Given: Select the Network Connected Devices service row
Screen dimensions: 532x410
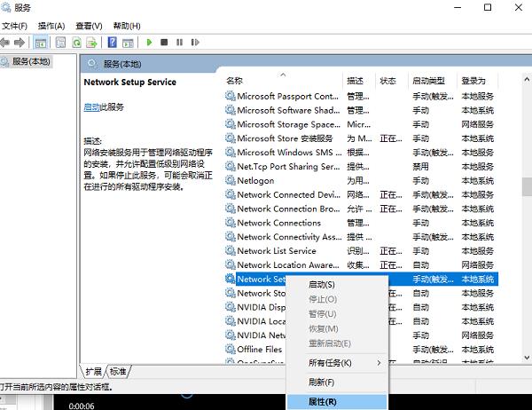Looking at the screenshot, I should point(360,194).
